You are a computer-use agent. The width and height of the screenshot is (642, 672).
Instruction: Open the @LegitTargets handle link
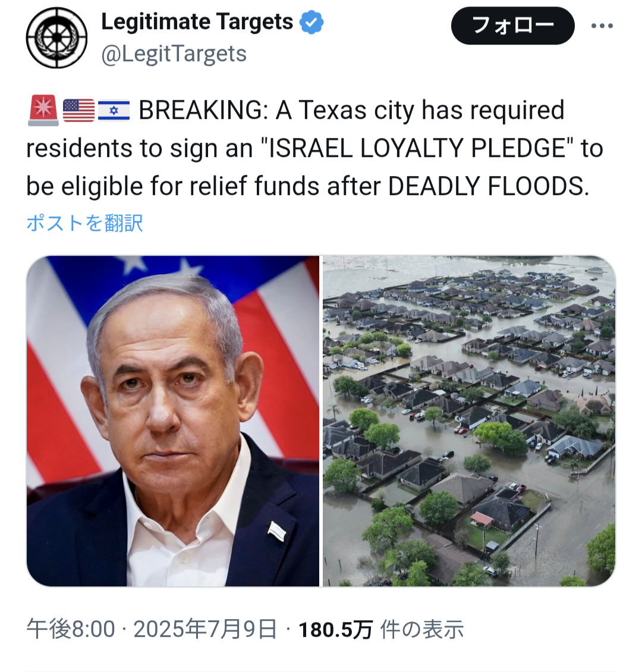174,54
